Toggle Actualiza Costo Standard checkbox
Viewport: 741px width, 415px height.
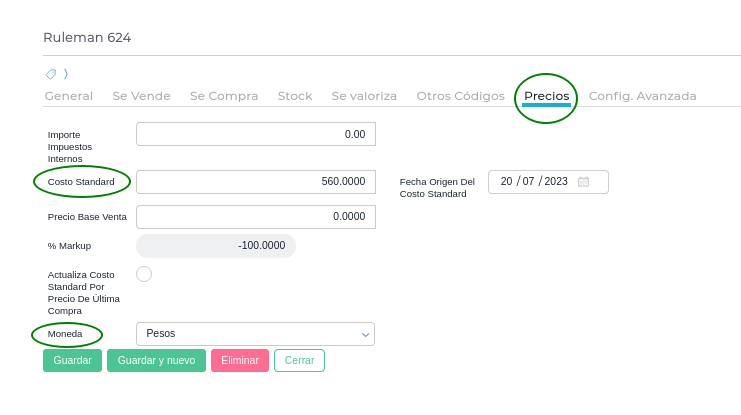144,274
